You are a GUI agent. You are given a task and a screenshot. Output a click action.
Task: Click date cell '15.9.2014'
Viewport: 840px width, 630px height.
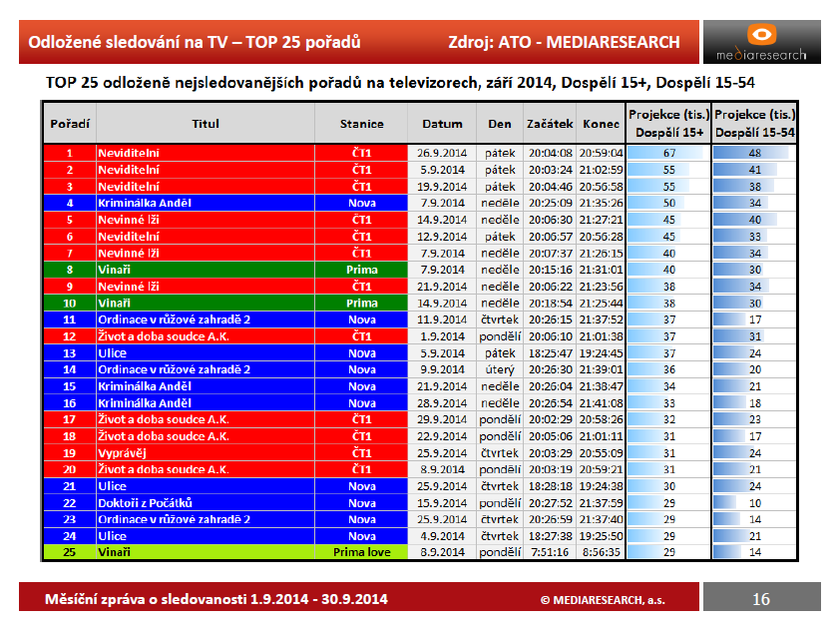(x=442, y=503)
